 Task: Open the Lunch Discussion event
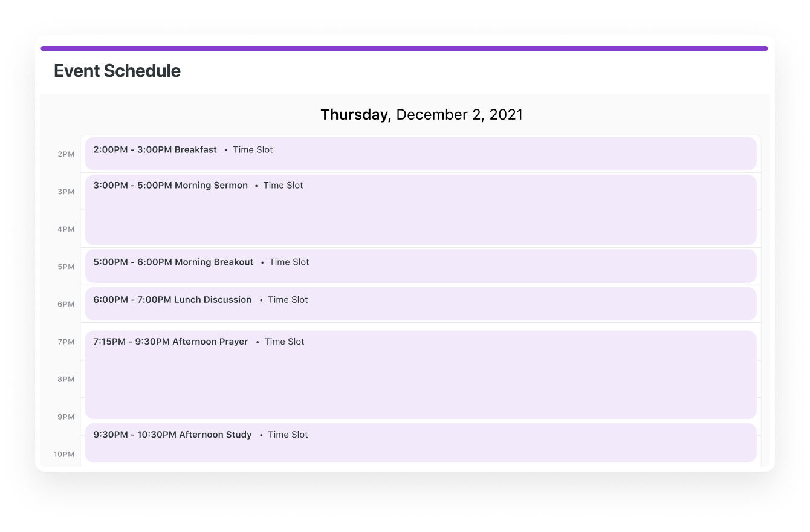click(420, 303)
